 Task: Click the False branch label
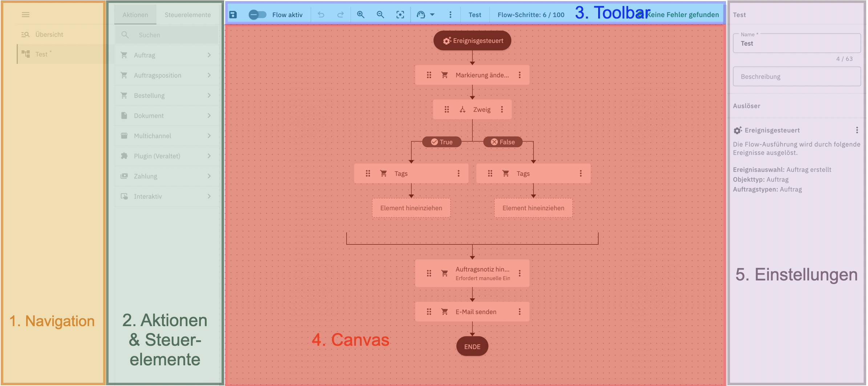(x=503, y=142)
